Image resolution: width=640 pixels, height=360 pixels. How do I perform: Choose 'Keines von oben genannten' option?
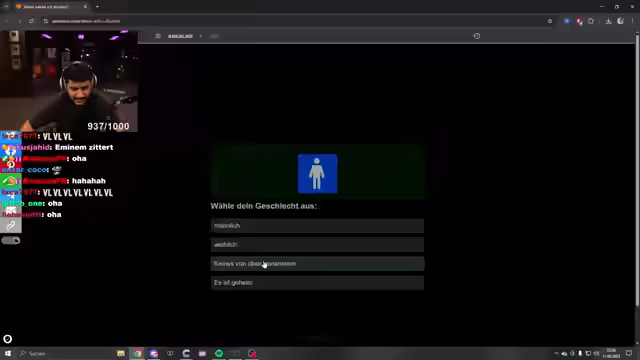[317, 264]
